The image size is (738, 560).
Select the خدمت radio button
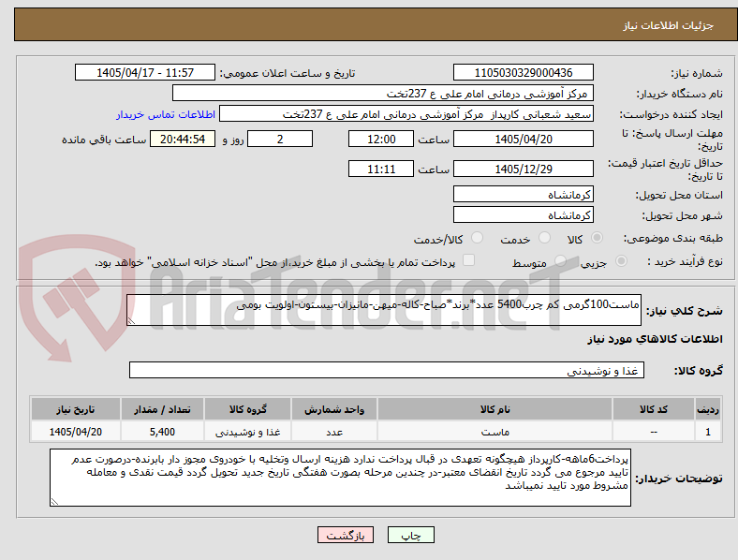[x=544, y=238]
